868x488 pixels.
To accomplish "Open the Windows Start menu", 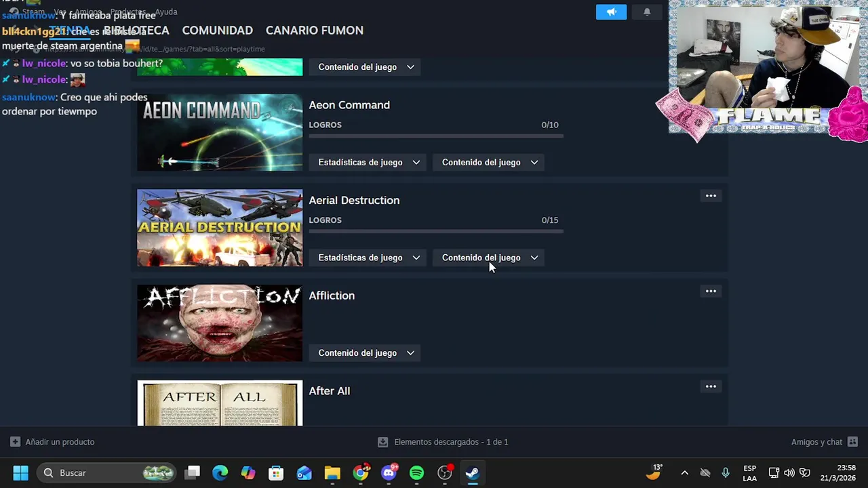I will 20,473.
